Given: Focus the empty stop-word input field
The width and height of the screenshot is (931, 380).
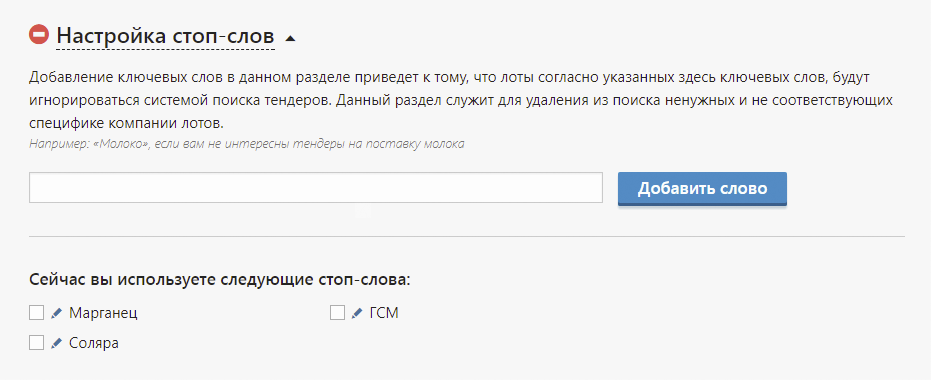Looking at the screenshot, I should tap(316, 188).
